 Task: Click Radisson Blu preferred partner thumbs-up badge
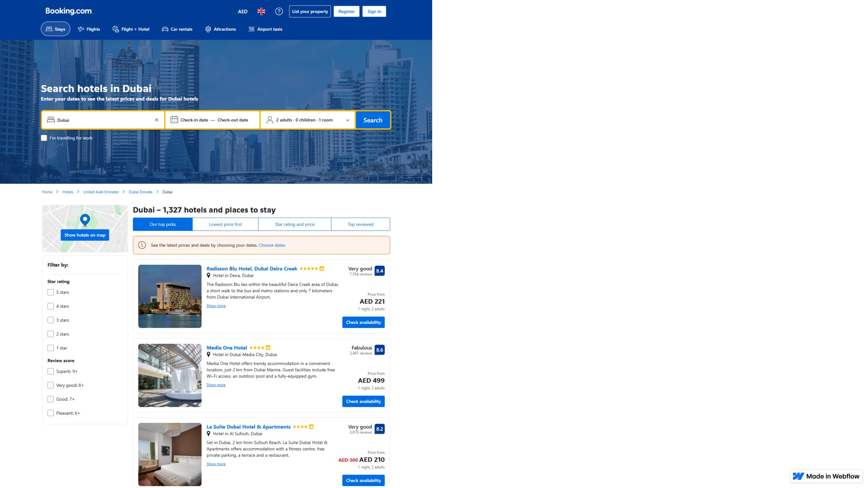(x=322, y=269)
